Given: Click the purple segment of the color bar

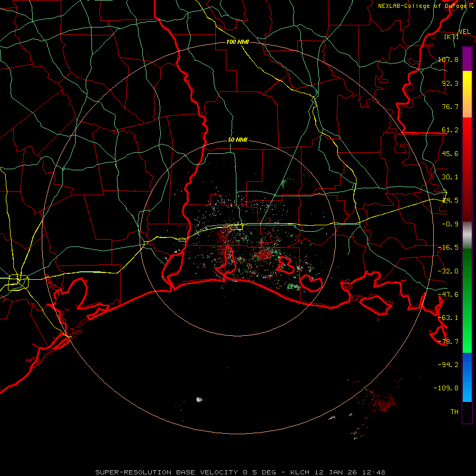Looking at the screenshot, I should click(467, 59).
